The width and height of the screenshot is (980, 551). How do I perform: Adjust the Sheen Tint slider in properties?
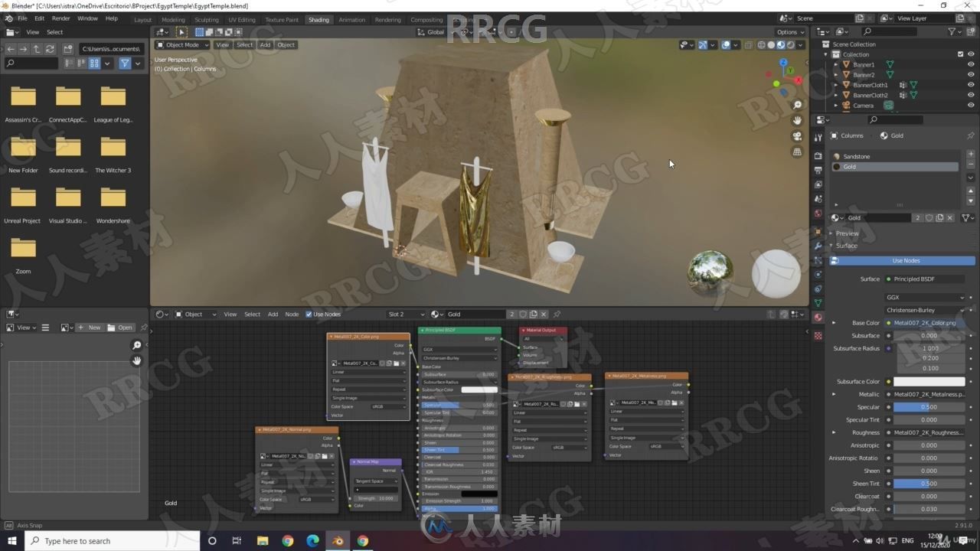point(929,484)
